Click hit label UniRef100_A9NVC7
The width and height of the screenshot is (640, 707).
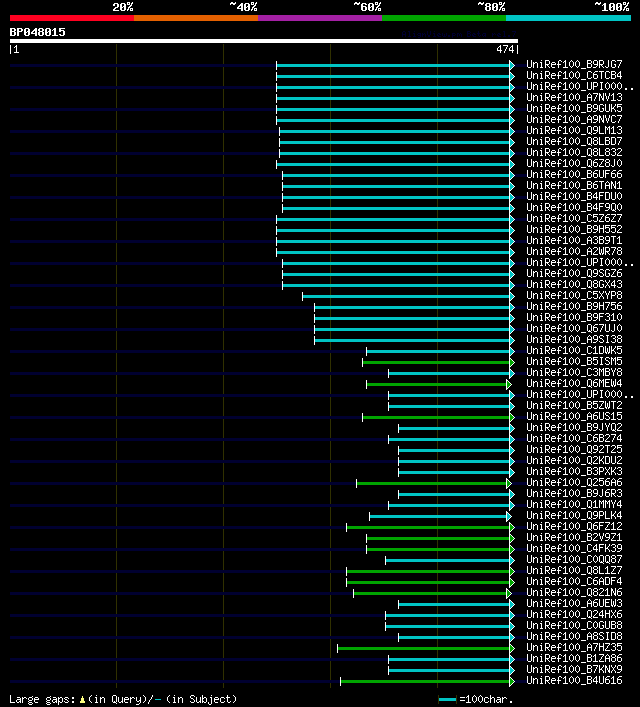click(574, 119)
